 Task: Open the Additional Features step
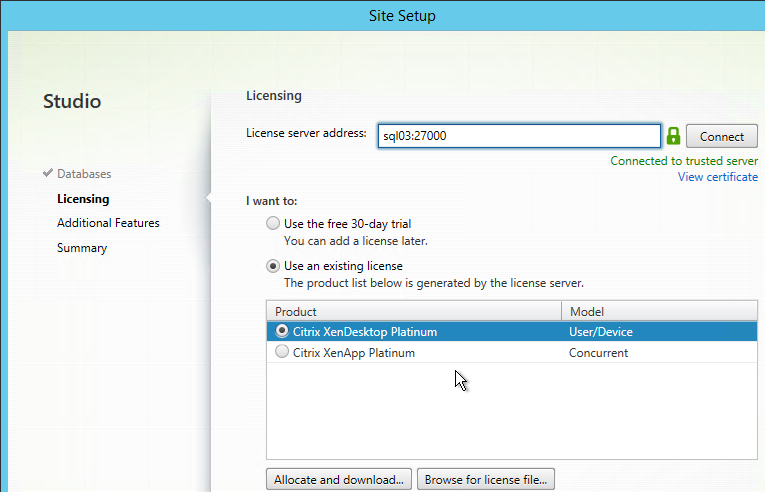108,223
